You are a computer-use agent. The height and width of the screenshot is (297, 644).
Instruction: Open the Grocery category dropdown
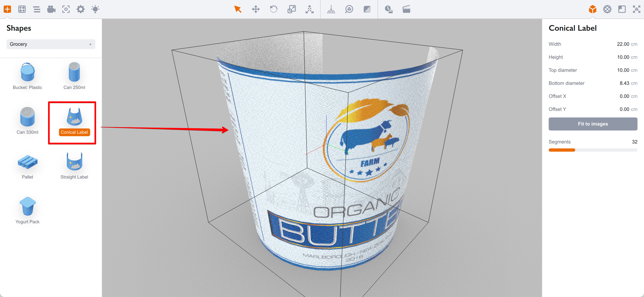tap(51, 44)
